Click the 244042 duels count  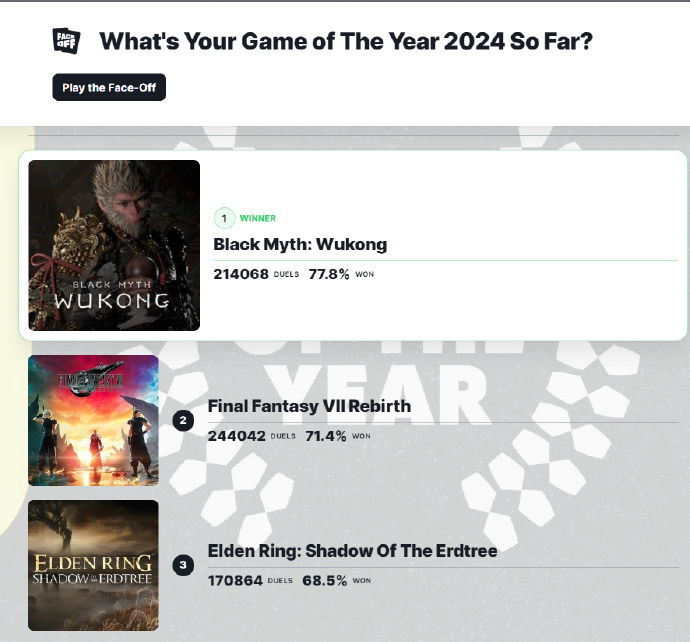pos(236,436)
